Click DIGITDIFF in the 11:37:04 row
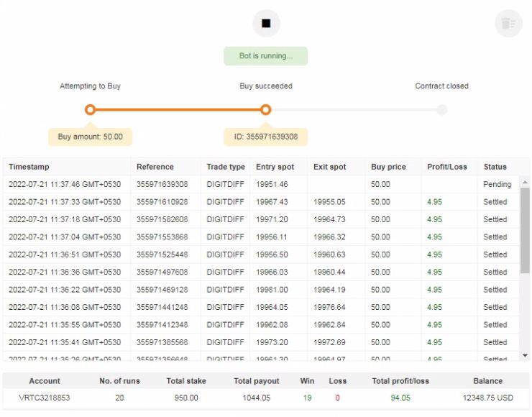532x417 pixels. 225,237
